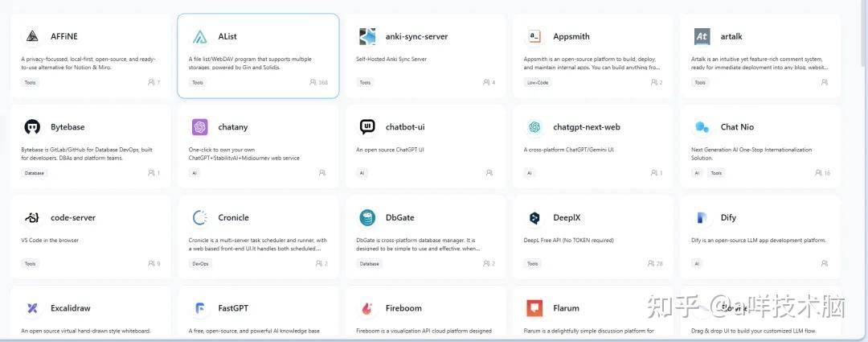Click the Low-Code tag on Appsmith

tap(538, 83)
